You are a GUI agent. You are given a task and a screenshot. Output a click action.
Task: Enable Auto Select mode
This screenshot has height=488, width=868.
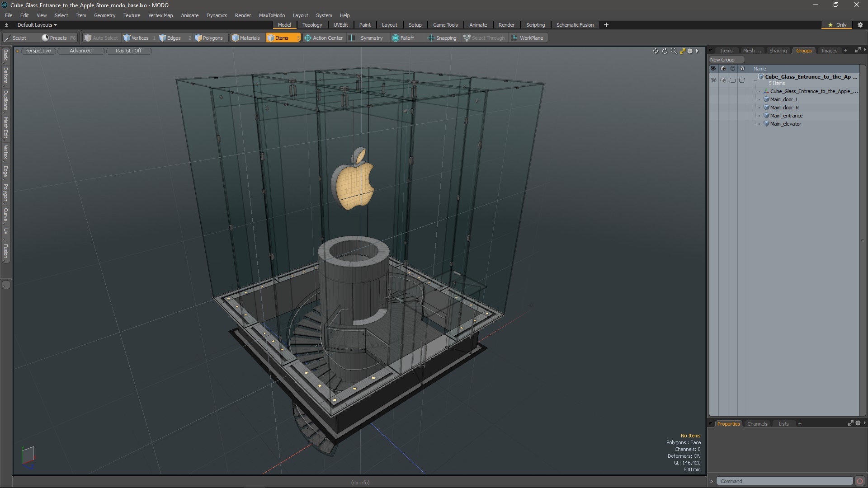(x=101, y=38)
